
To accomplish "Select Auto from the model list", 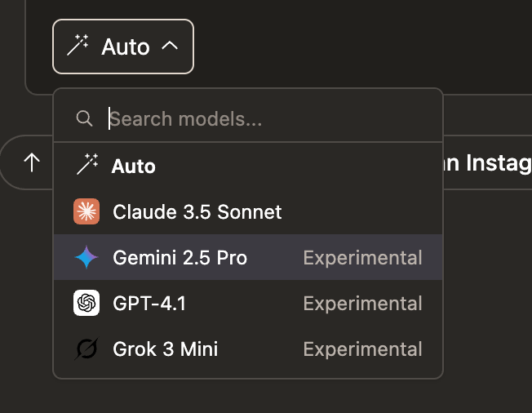I will coord(134,167).
